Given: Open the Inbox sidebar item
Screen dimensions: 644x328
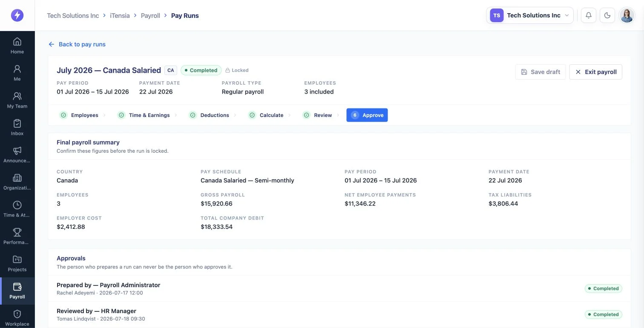Looking at the screenshot, I should pos(17,127).
